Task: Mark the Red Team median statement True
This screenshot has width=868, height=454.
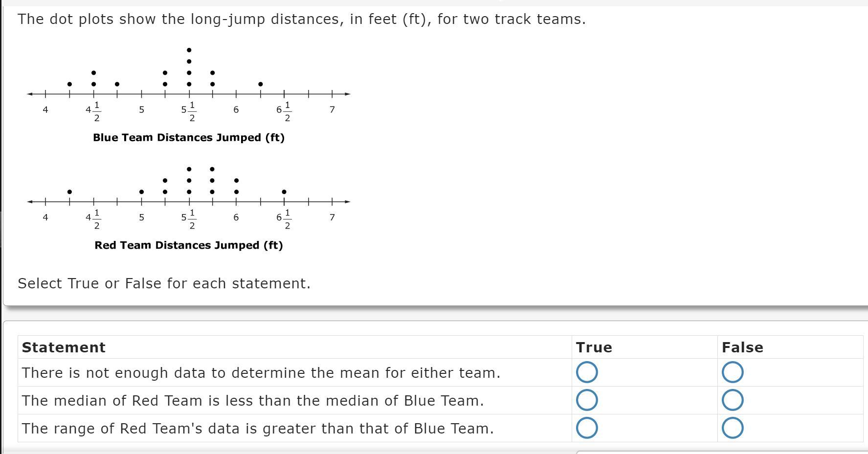Action: [587, 400]
